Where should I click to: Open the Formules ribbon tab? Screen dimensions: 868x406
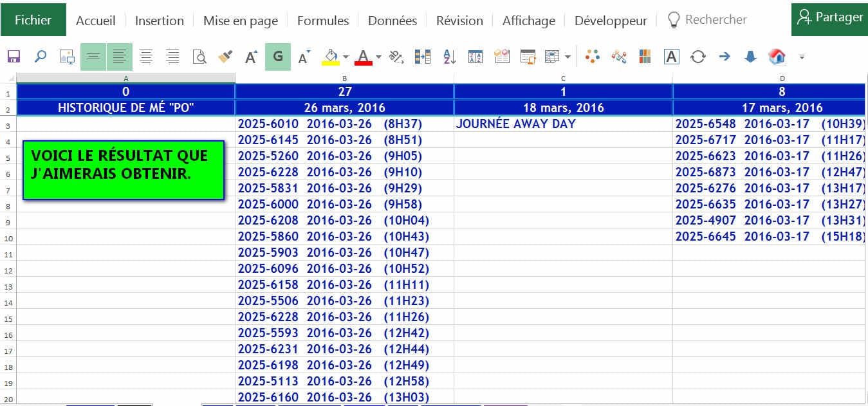[323, 21]
